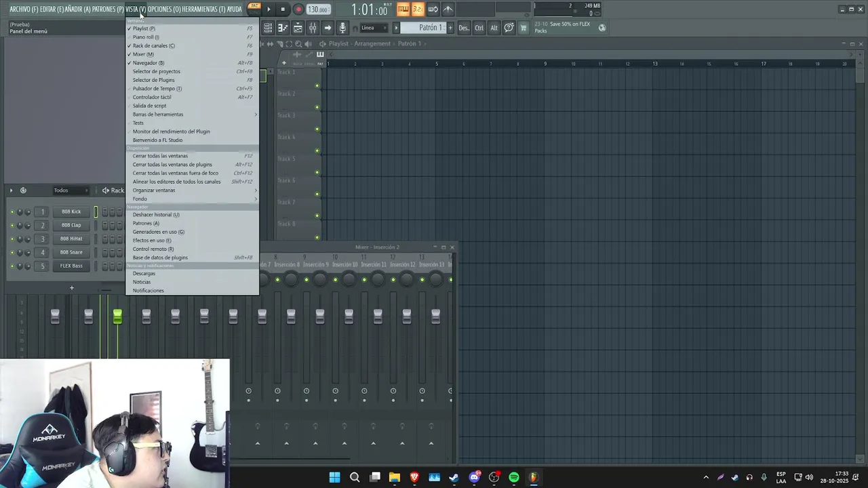This screenshot has height=488, width=868.
Task: Select Piano roll in the Vista menu
Action: pos(193,37)
